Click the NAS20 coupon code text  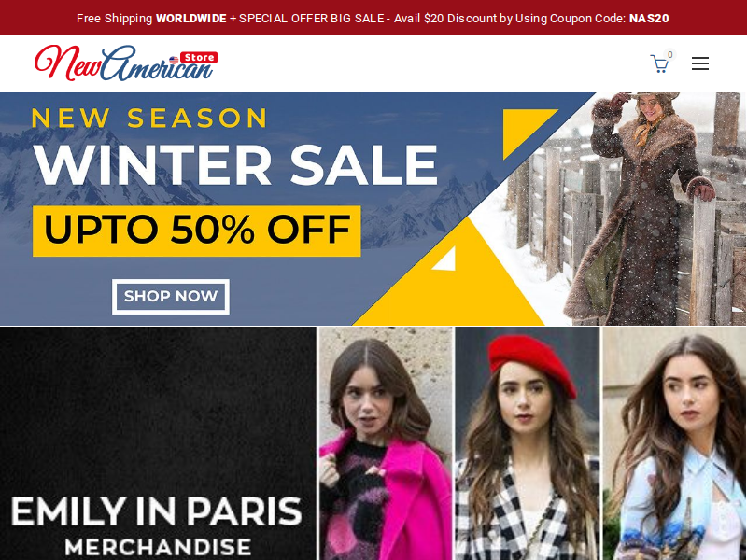649,19
